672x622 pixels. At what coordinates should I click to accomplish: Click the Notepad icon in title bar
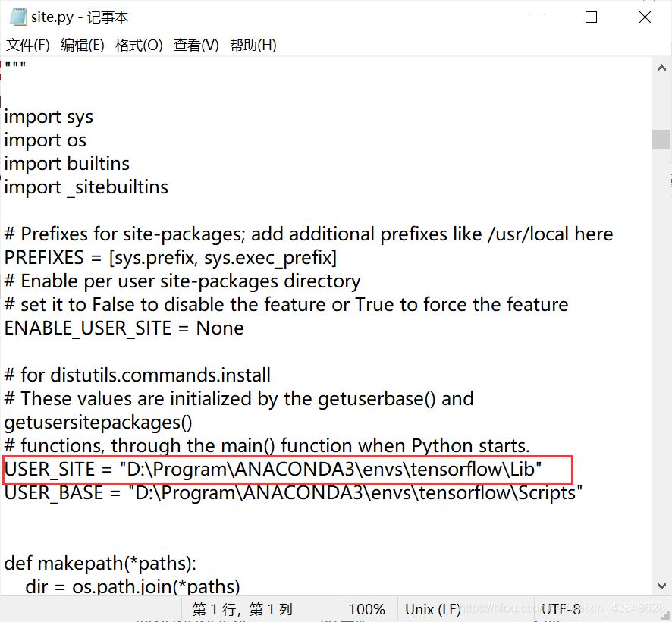(18, 17)
